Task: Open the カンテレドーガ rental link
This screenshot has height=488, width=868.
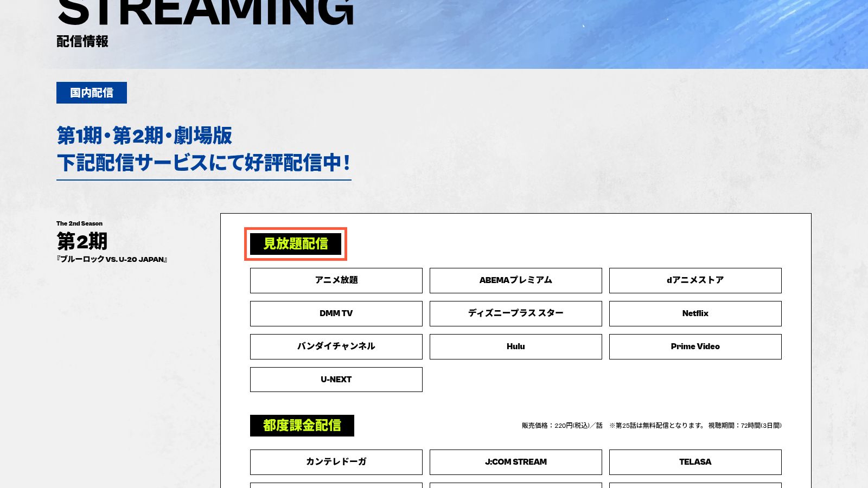Action: (x=336, y=462)
